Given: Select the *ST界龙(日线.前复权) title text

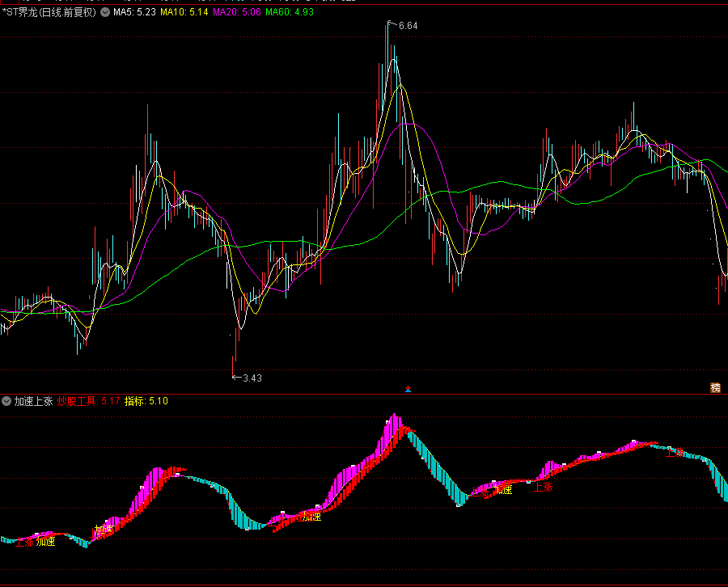Looking at the screenshot, I should 49,12.
